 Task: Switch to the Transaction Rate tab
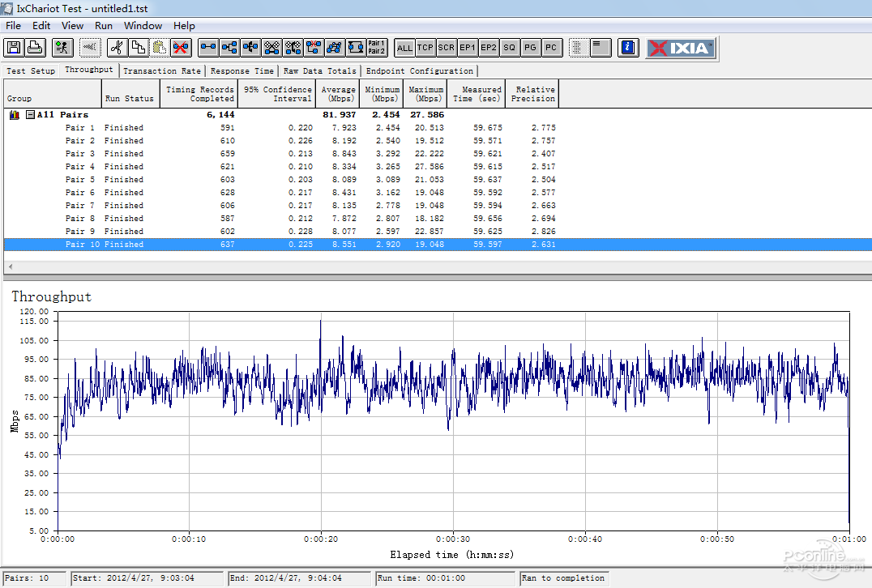click(162, 71)
